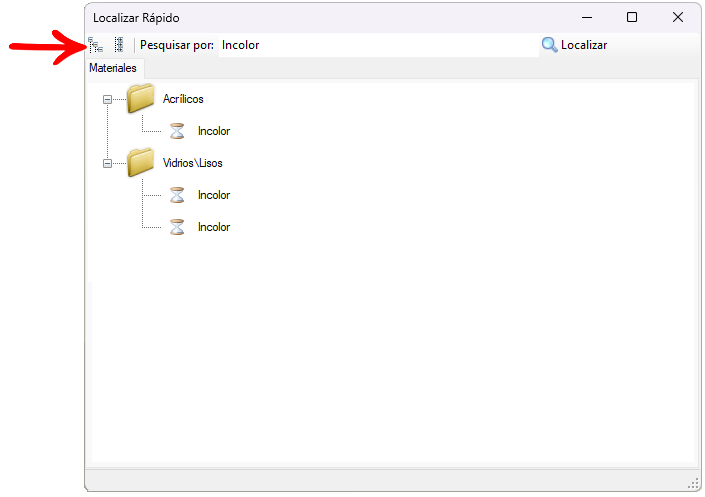Select the Acrílicos tree label
The image size is (705, 497).
coord(183,99)
